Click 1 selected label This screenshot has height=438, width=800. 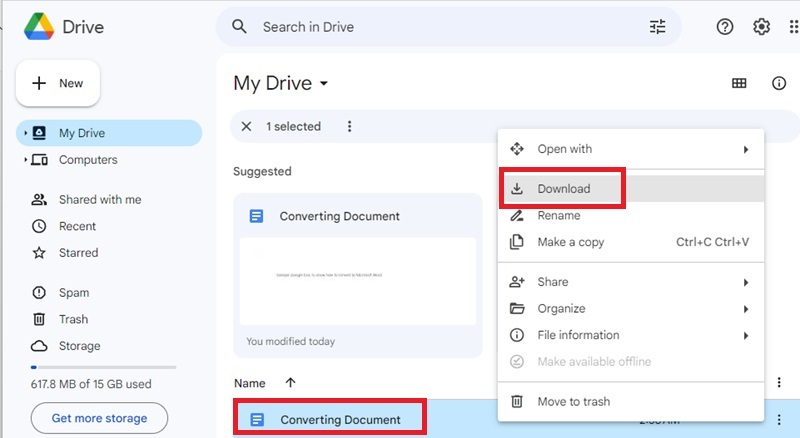[293, 126]
